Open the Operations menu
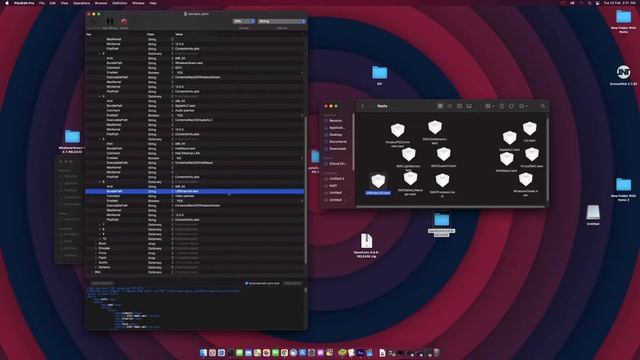The height and width of the screenshot is (360, 640). click(82, 3)
